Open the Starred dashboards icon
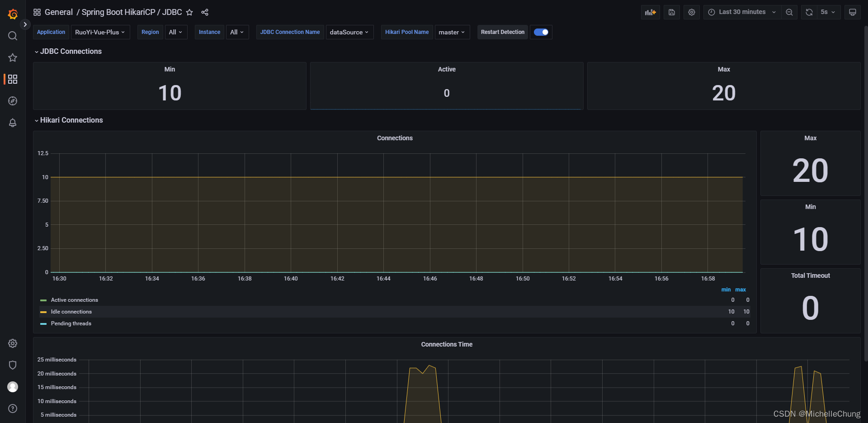This screenshot has height=423, width=868. [x=13, y=57]
